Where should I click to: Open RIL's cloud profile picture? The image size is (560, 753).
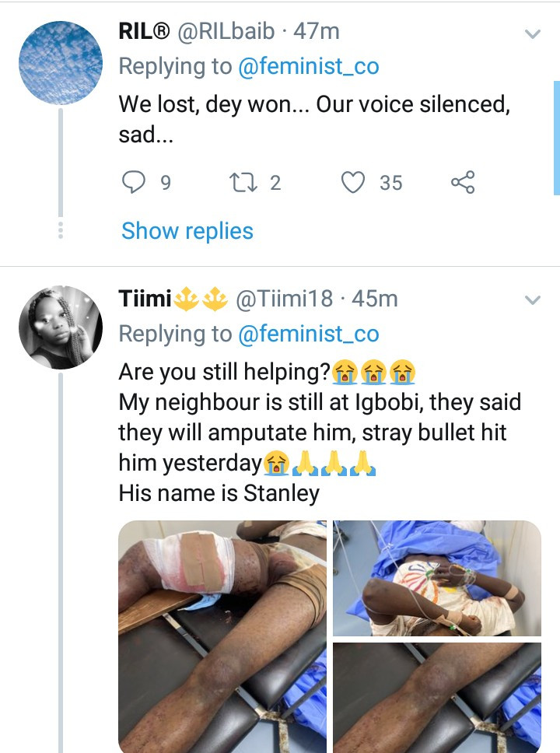click(x=61, y=63)
